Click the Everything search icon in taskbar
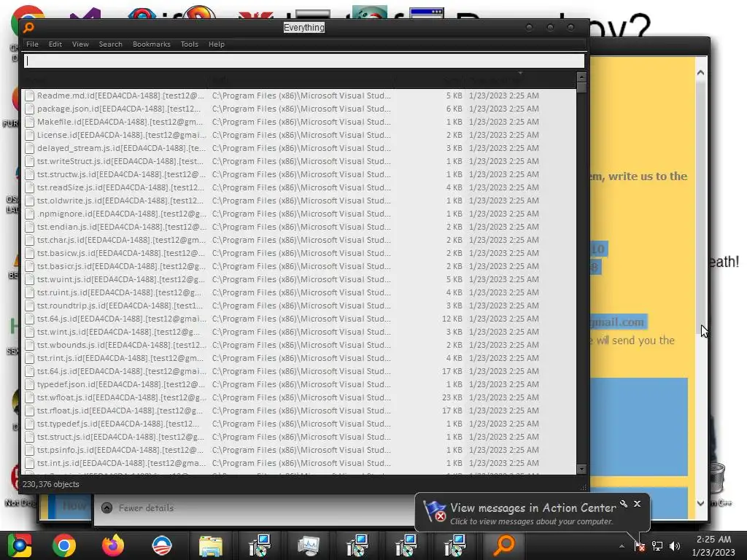This screenshot has height=560, width=747. coord(504,545)
